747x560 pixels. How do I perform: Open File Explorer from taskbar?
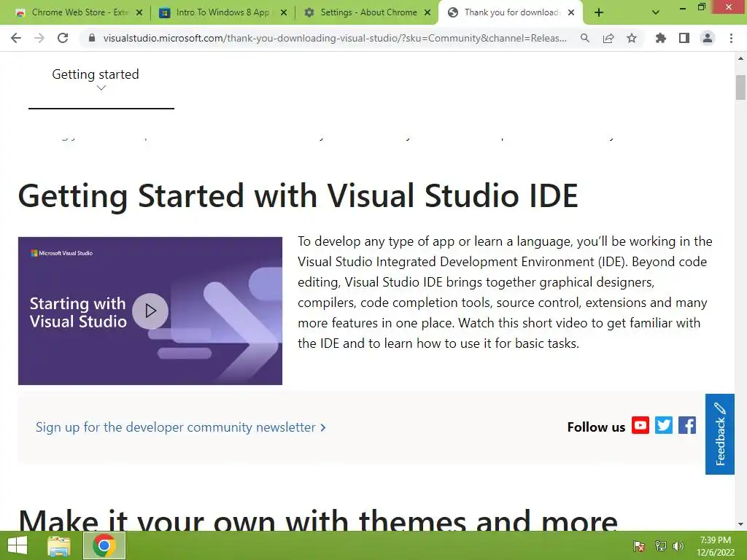click(59, 545)
